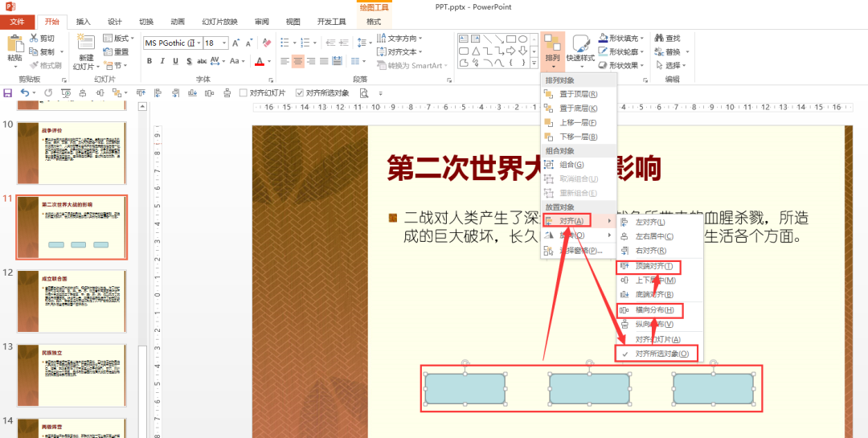
Task: Open the File (文件) tab
Action: coord(18,22)
